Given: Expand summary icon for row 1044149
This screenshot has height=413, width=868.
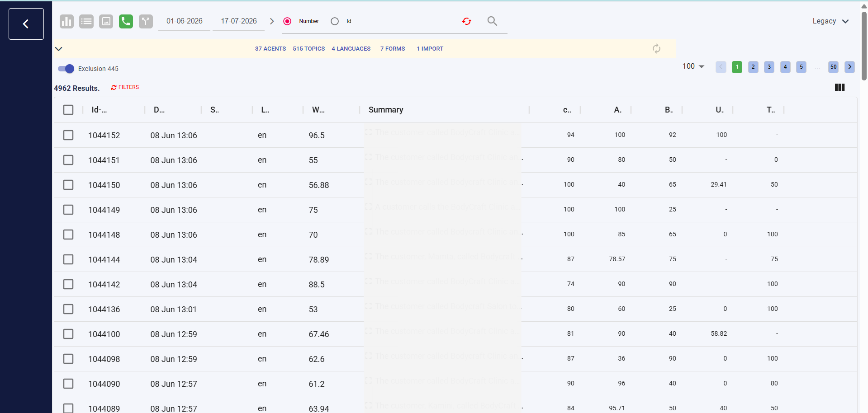Looking at the screenshot, I should [x=369, y=206].
